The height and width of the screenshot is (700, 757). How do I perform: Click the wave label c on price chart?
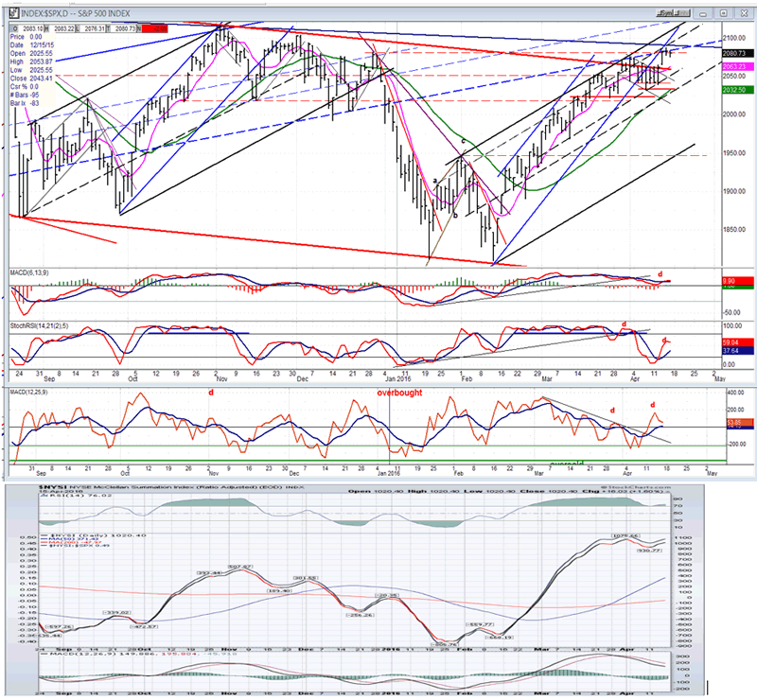463,141
